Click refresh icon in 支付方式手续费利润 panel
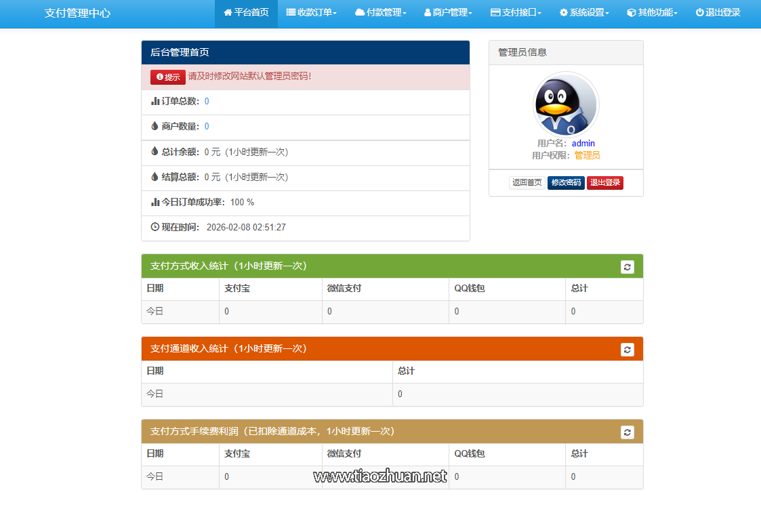The image size is (761, 532). click(x=628, y=432)
